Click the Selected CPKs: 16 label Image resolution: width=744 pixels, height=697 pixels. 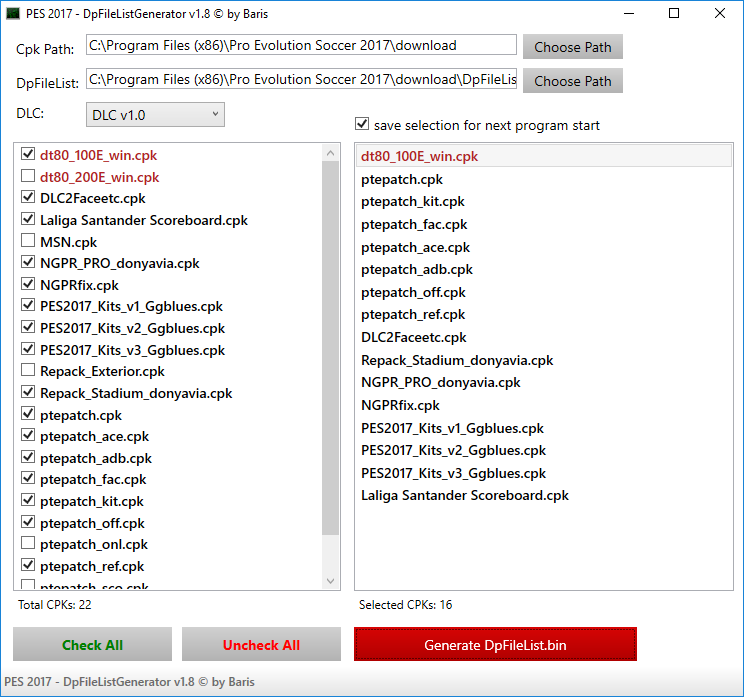click(x=405, y=604)
